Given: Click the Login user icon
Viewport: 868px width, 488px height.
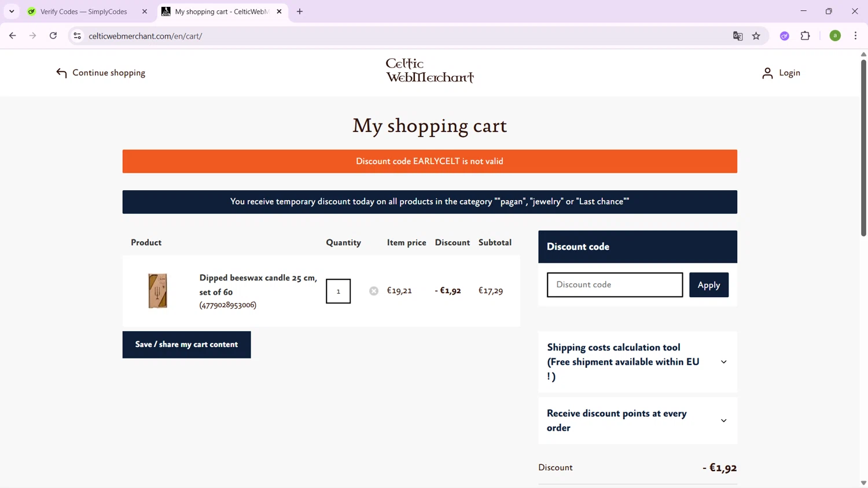Looking at the screenshot, I should [767, 73].
